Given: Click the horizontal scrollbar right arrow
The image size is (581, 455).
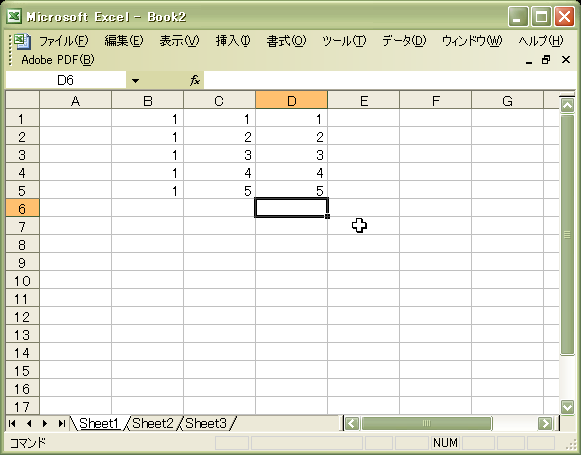Looking at the screenshot, I should (x=545, y=423).
